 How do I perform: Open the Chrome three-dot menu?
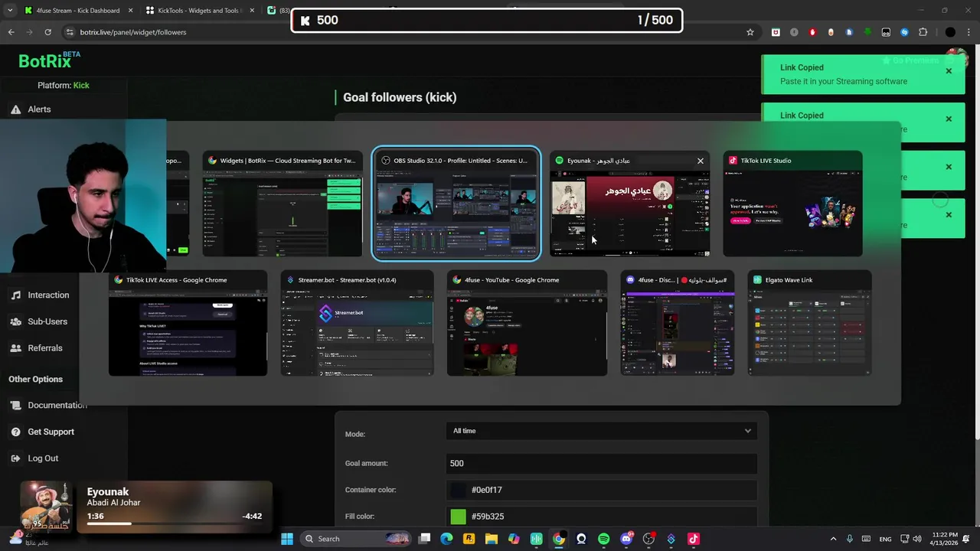click(x=969, y=32)
